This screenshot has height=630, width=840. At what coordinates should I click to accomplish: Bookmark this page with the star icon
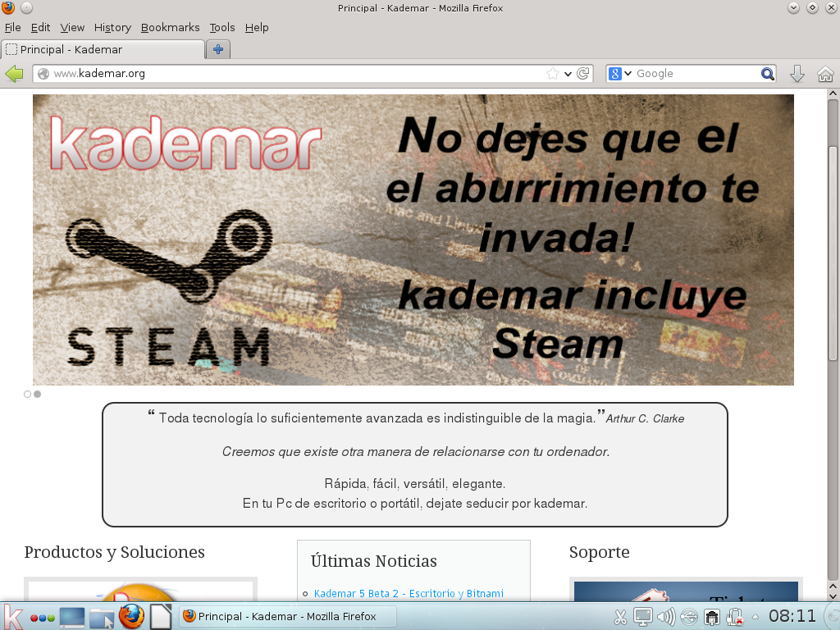pyautogui.click(x=553, y=74)
